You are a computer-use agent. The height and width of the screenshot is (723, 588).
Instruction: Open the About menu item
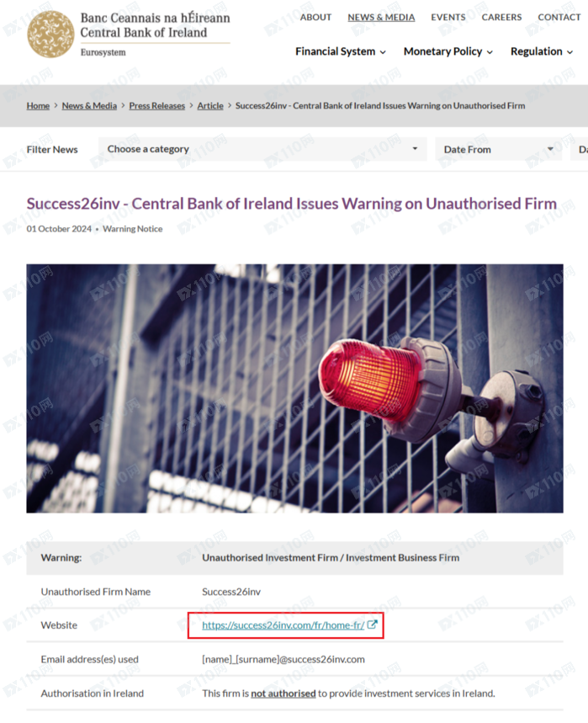[315, 17]
